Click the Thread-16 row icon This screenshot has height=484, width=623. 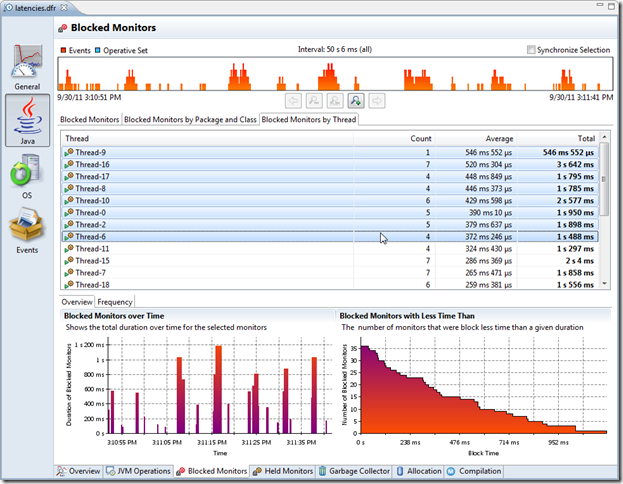(69, 164)
